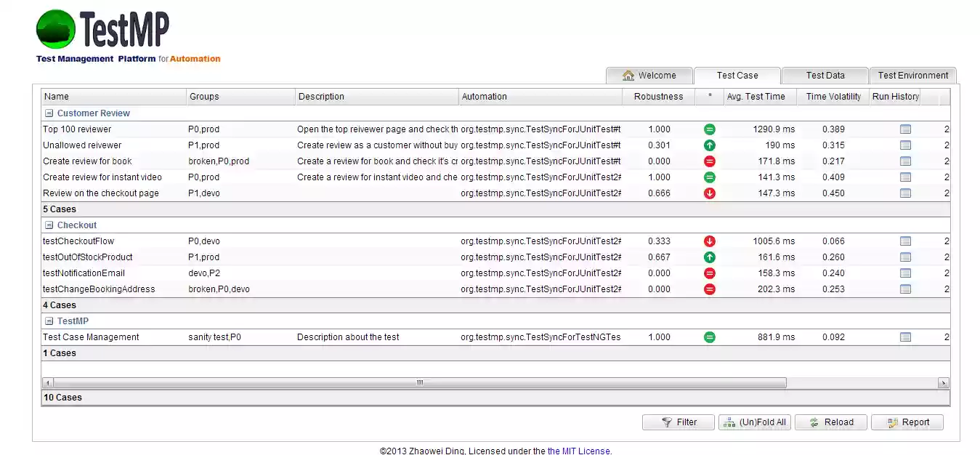Click the green up-arrow status icon for testOutOfStockProduct

point(709,257)
